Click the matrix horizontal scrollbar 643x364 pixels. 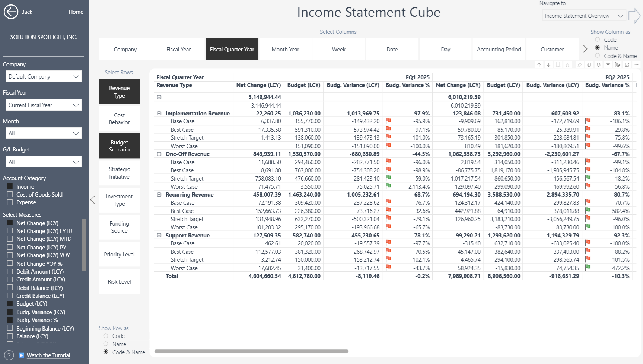[251, 351]
